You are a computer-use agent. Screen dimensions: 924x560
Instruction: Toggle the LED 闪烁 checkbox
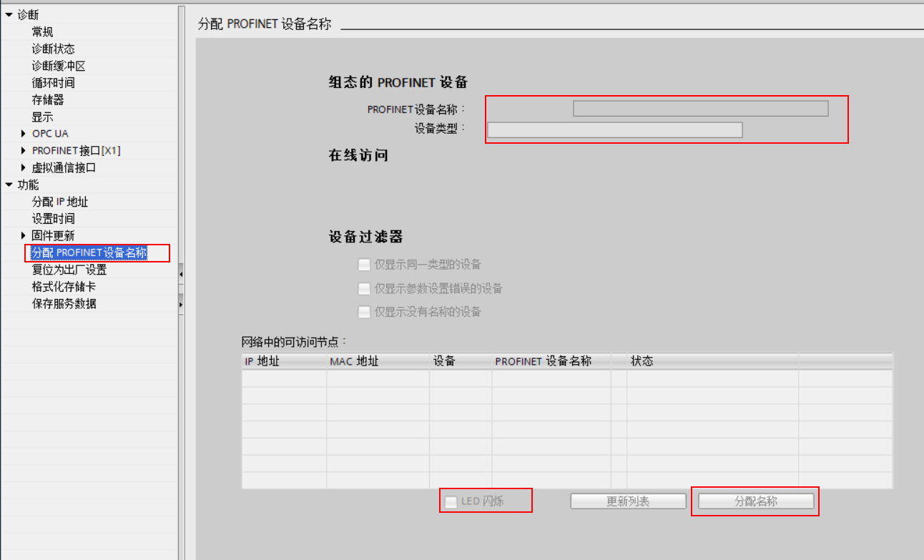(451, 501)
